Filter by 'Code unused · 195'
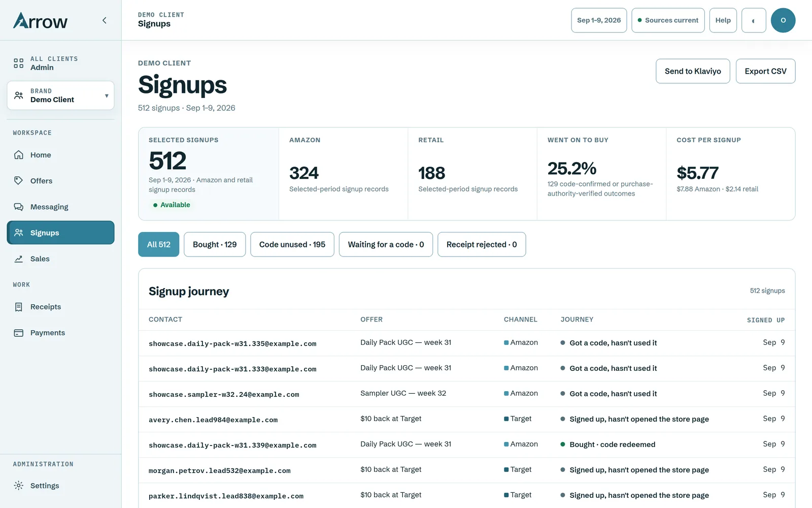This screenshot has width=812, height=508. [x=292, y=244]
